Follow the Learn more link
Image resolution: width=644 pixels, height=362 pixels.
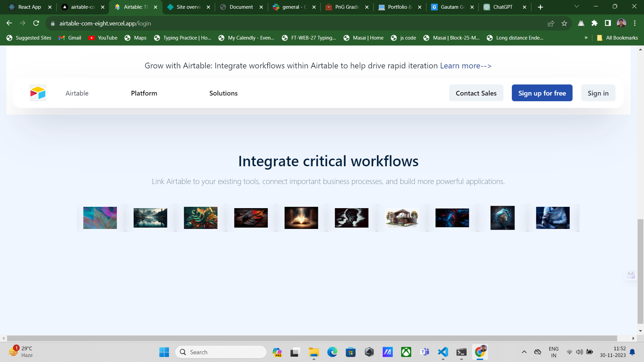click(x=466, y=66)
